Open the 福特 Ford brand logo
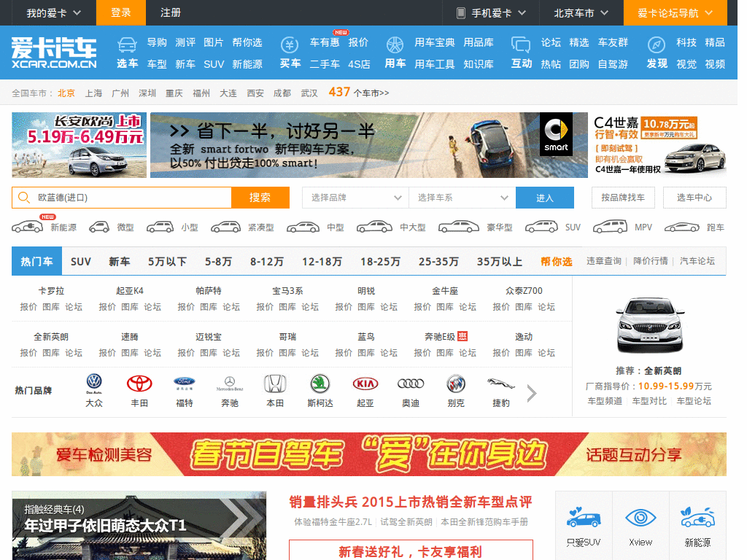 185,383
